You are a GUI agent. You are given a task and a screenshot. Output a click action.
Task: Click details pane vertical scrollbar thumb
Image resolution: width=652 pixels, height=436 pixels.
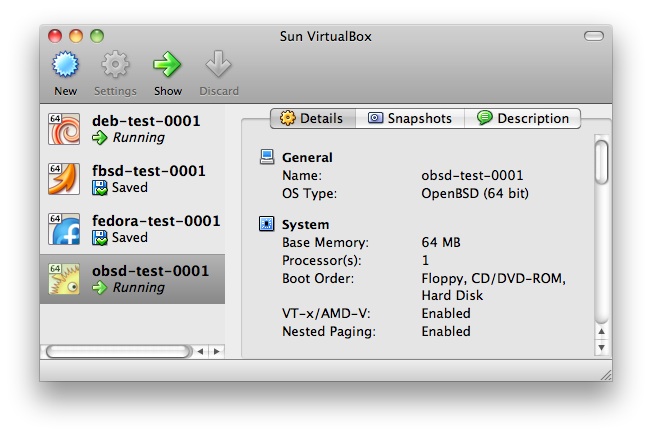(601, 162)
